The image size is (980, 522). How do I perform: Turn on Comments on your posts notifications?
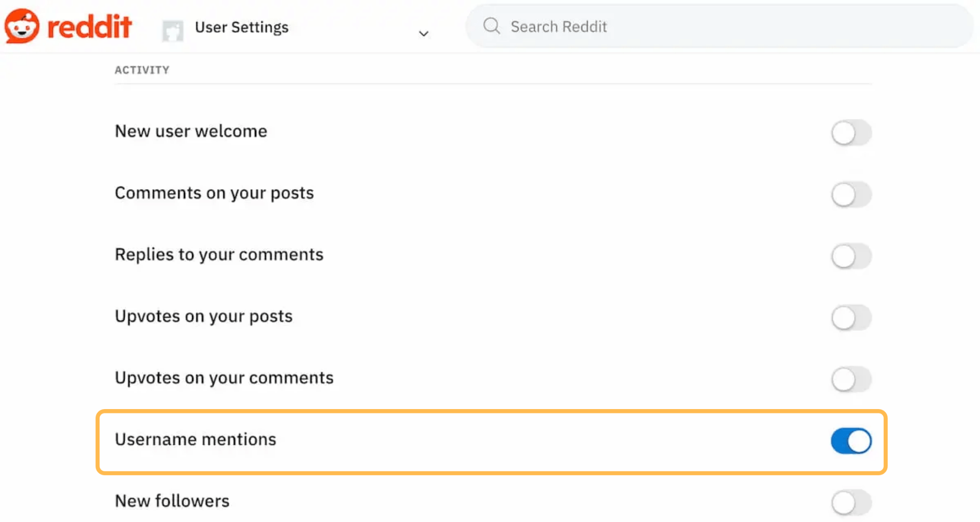851,194
